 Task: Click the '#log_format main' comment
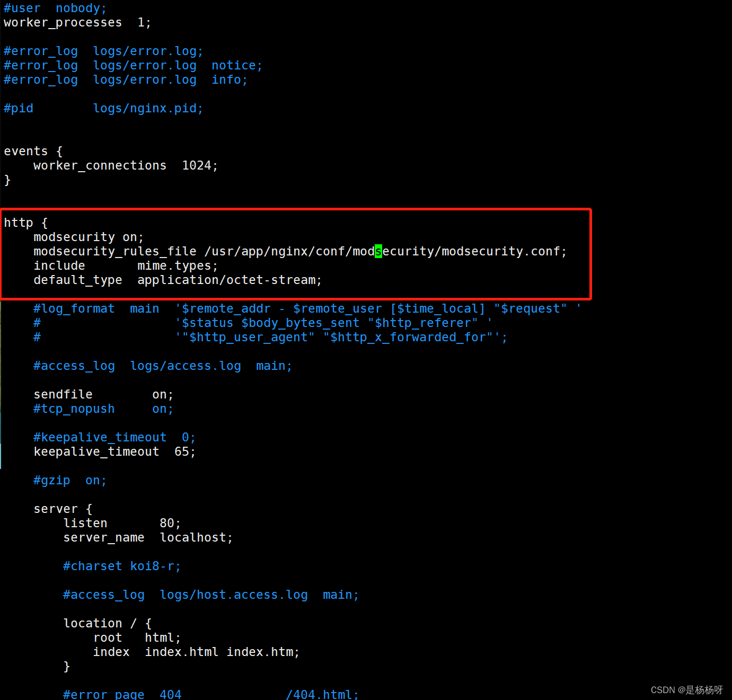96,309
